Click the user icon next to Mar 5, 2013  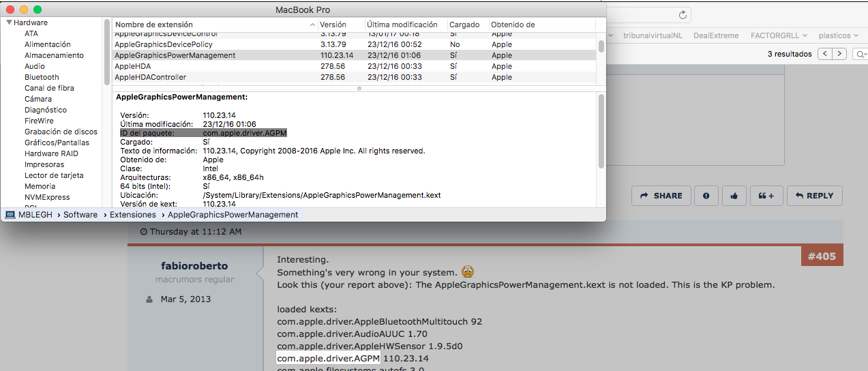(149, 299)
